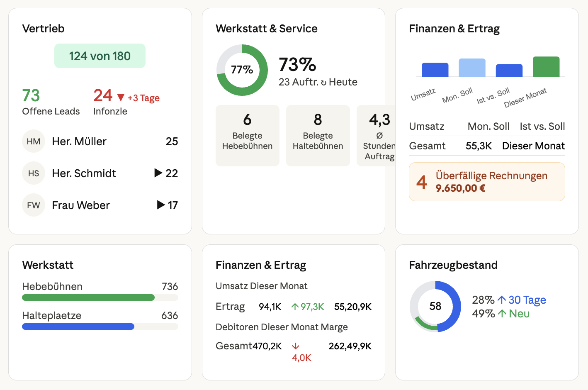Select the Belegte Hebebühnen tile
The width and height of the screenshot is (588, 390).
tap(247, 136)
